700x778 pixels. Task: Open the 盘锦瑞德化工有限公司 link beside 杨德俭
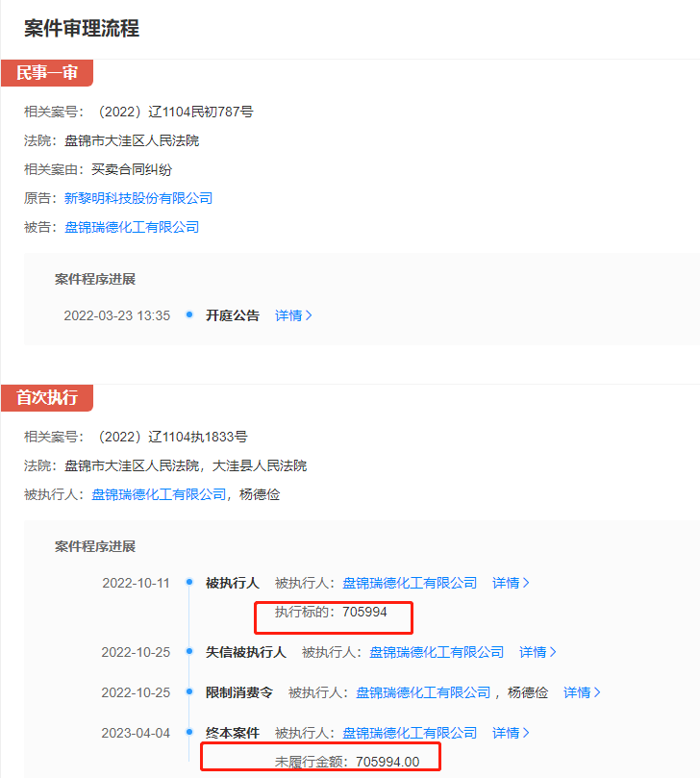159,494
